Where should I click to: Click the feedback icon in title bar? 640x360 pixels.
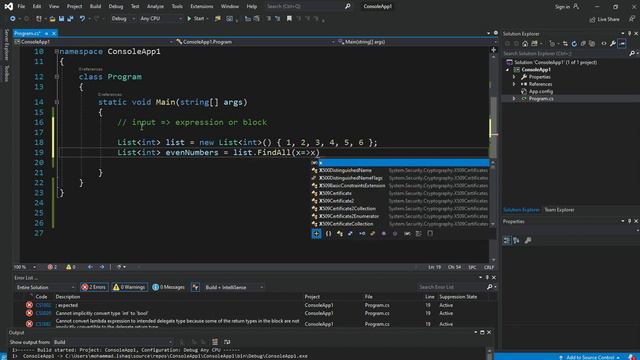pos(632,19)
